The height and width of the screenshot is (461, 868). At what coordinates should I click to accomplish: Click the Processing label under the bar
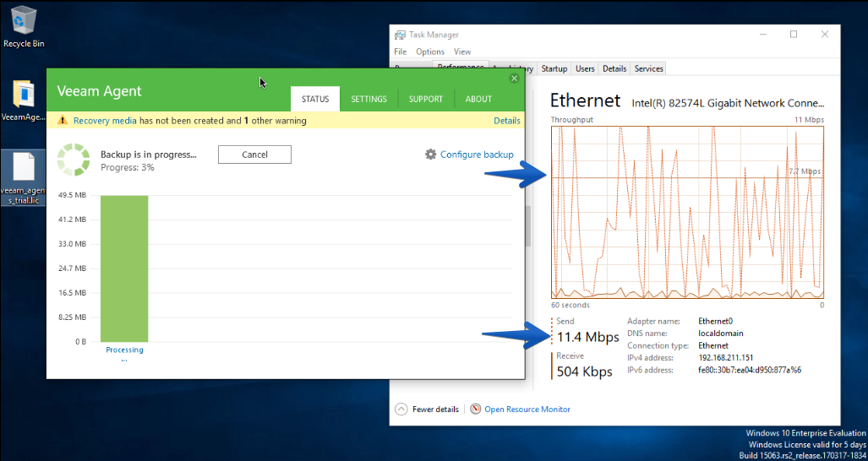tap(124, 350)
